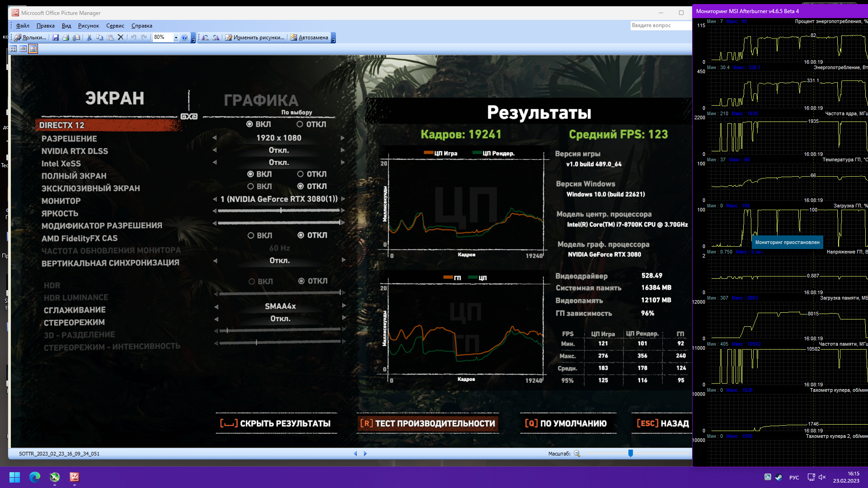This screenshot has width=868, height=488.
Task: Select ВКЛ radio for AMD FidelityFX CAS
Action: 251,235
